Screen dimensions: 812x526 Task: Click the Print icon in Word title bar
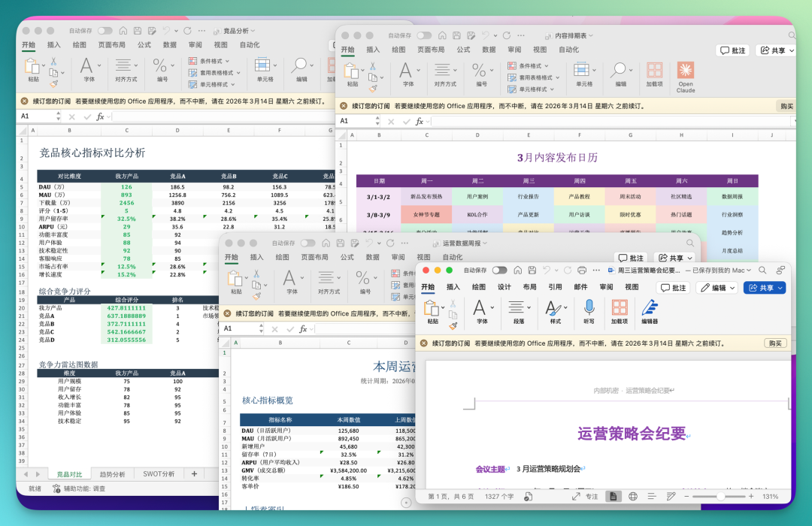[582, 271]
